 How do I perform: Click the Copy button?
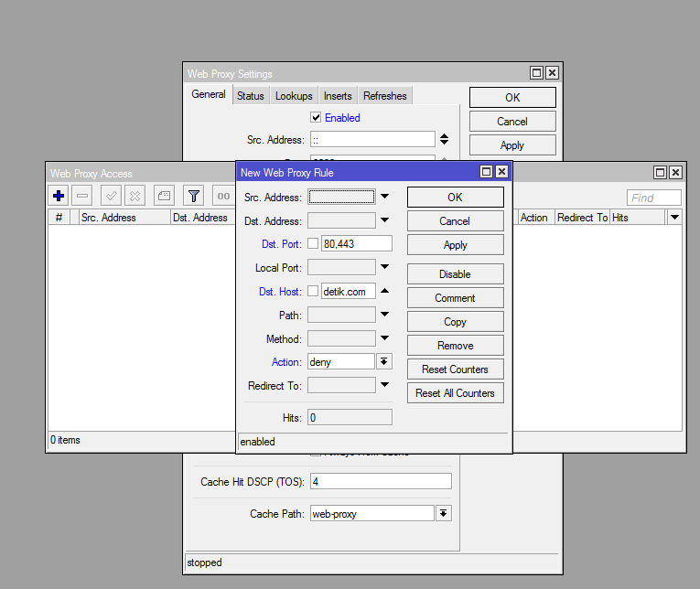[456, 322]
